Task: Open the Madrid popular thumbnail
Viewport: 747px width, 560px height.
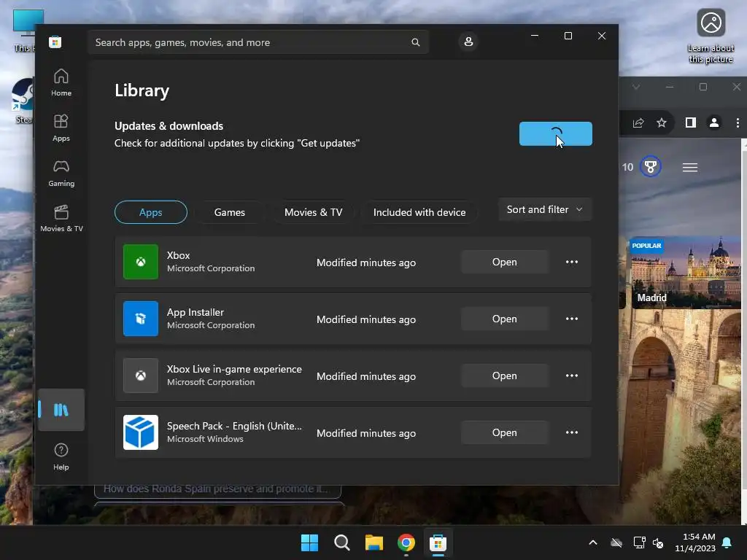Action: click(x=684, y=273)
